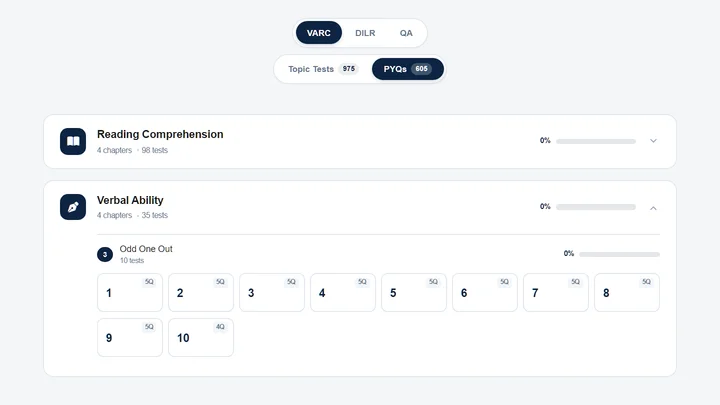
Task: Click the Reading Comprehension book icon
Action: point(73,141)
